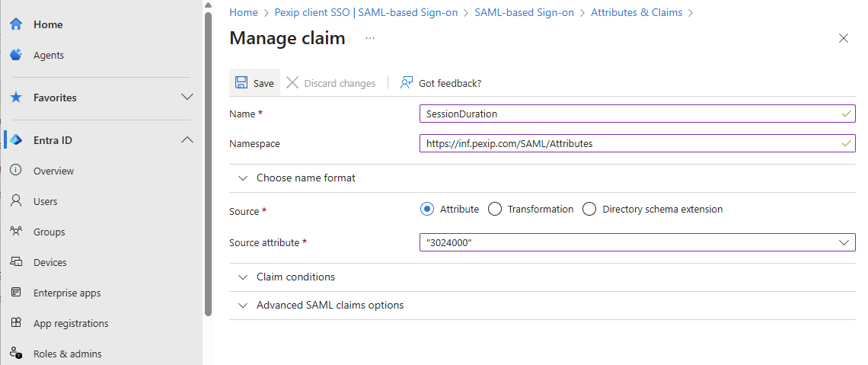This screenshot has width=868, height=365.
Task: Choose Directory schema extension radio button
Action: click(589, 209)
